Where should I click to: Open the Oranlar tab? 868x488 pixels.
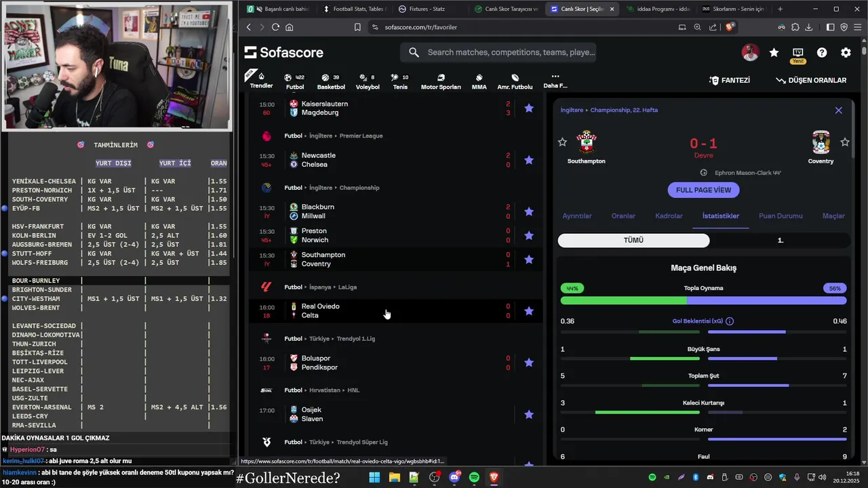tap(623, 216)
